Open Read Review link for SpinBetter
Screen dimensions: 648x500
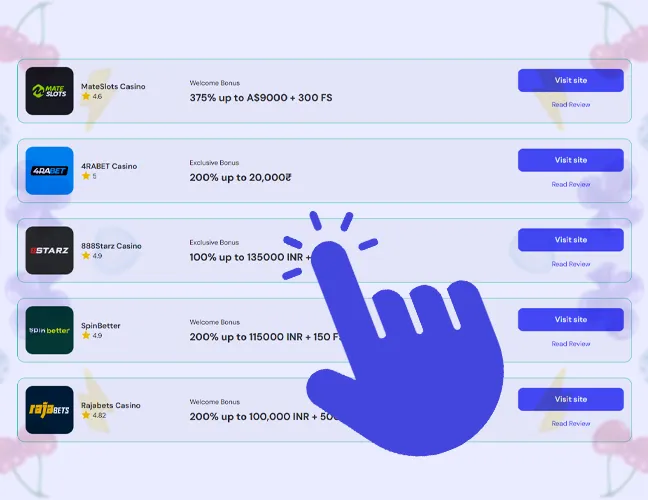pos(571,344)
